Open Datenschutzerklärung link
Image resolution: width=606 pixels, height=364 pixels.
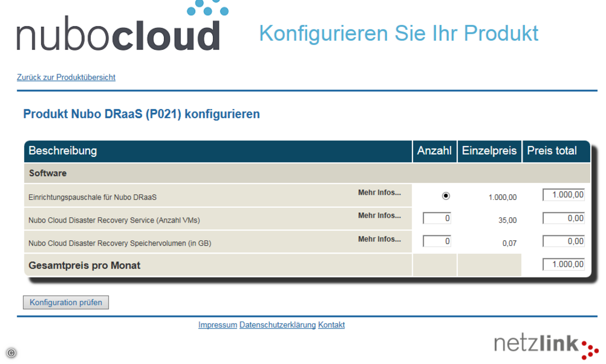277,325
